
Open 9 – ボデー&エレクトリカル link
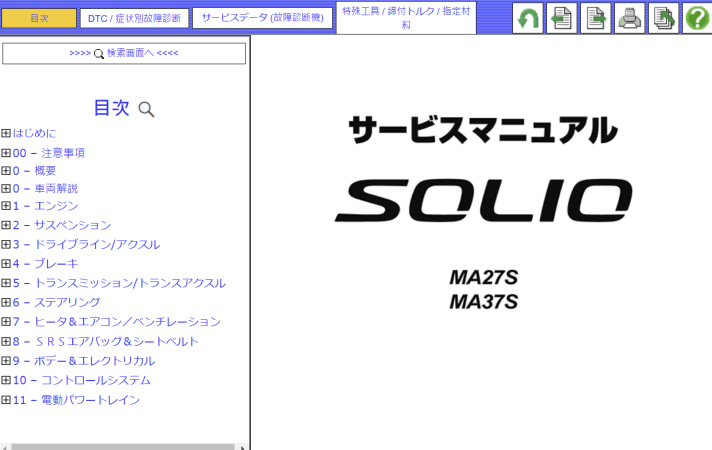[x=84, y=361]
